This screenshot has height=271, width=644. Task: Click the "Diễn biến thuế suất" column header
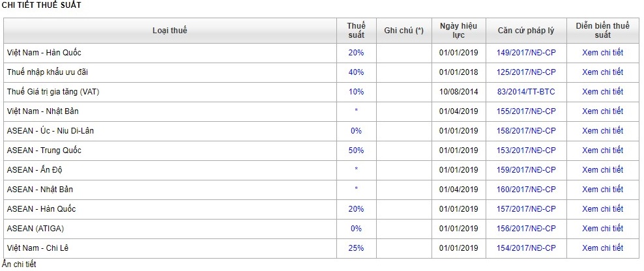pyautogui.click(x=602, y=31)
